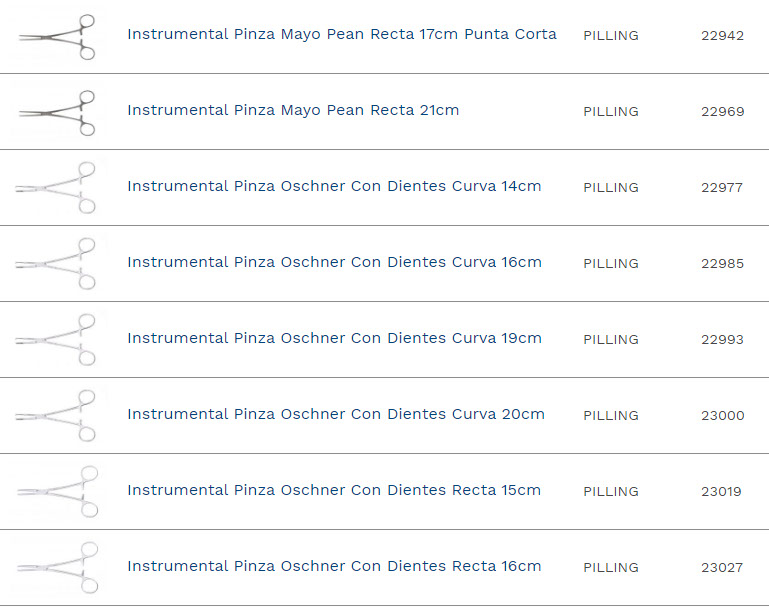Image resolution: width=769 pixels, height=608 pixels.
Task: Click PILLING brand in the 23027 row
Action: coord(611,568)
